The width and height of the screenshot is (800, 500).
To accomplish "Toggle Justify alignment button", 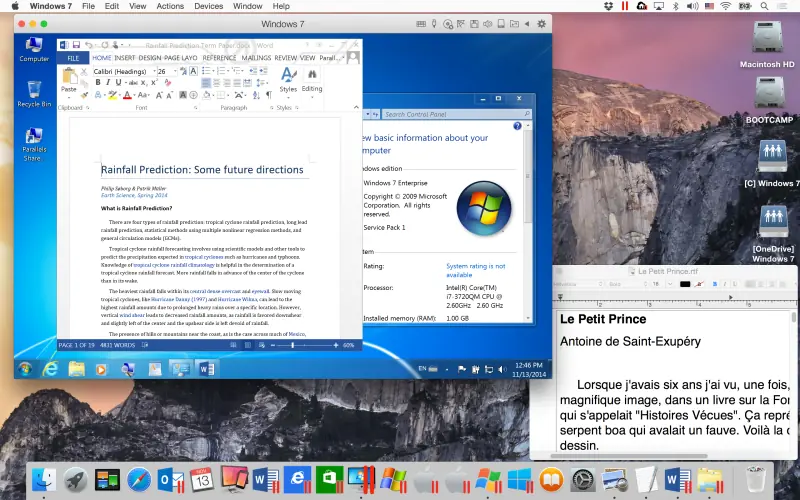I will pyautogui.click(x=237, y=83).
